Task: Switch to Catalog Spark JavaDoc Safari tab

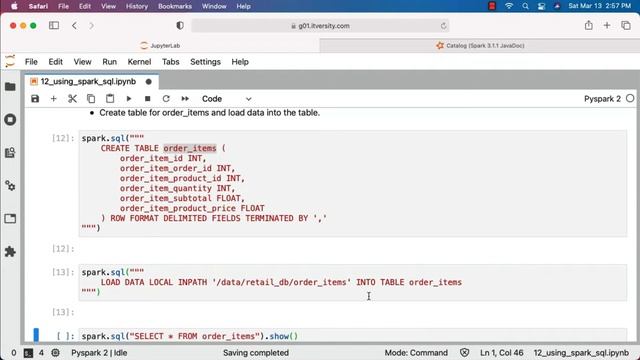Action: click(480, 46)
